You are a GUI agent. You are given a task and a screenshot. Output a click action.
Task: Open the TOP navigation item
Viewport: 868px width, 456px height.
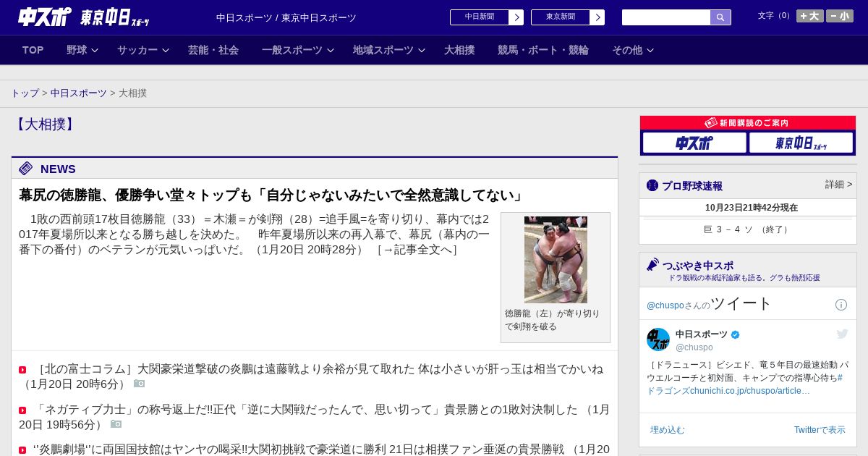pos(33,50)
